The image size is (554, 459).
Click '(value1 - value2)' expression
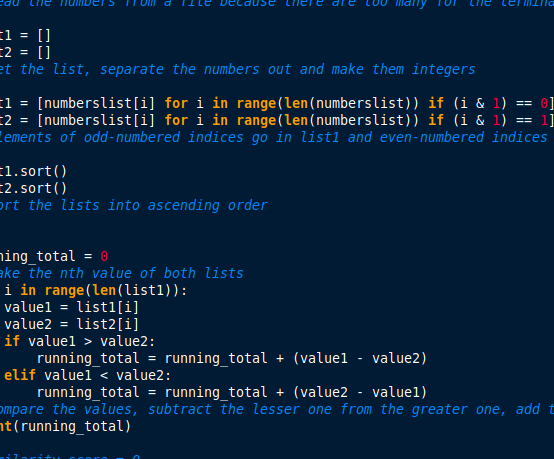(360, 358)
